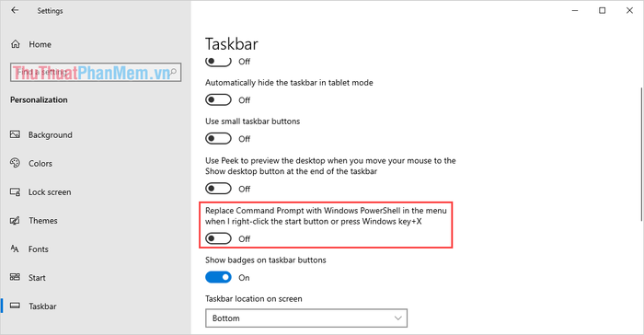Disable Show badges on taskbar buttons
This screenshot has height=335, width=644.
coord(218,277)
